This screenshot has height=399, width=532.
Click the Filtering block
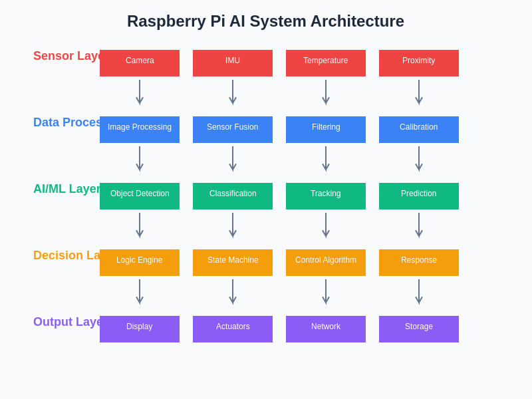[326, 130]
